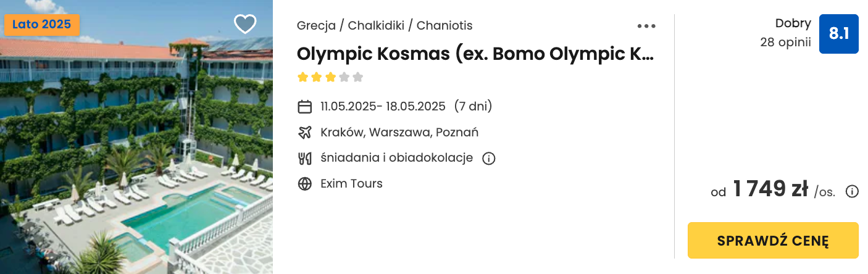This screenshot has width=868, height=274.
Task: Select the 11.05.2025- 18.05.2025 date range
Action: 383,106
